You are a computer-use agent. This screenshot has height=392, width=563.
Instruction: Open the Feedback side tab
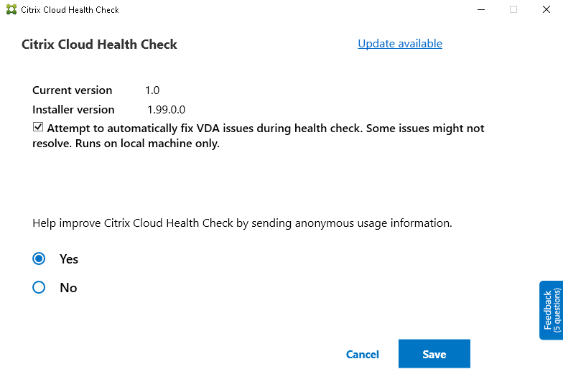pyautogui.click(x=552, y=309)
